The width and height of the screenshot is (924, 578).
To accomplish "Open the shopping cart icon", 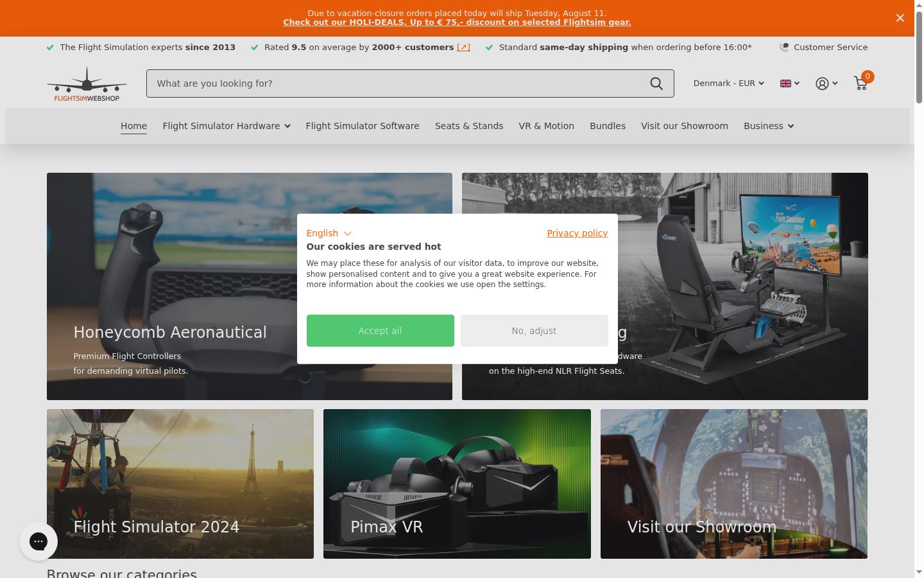I will [861, 83].
